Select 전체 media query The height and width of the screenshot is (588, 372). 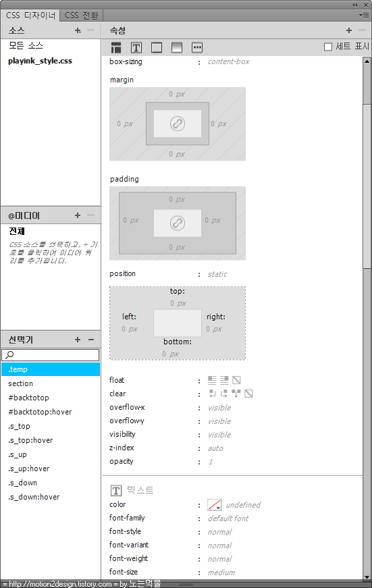point(17,231)
